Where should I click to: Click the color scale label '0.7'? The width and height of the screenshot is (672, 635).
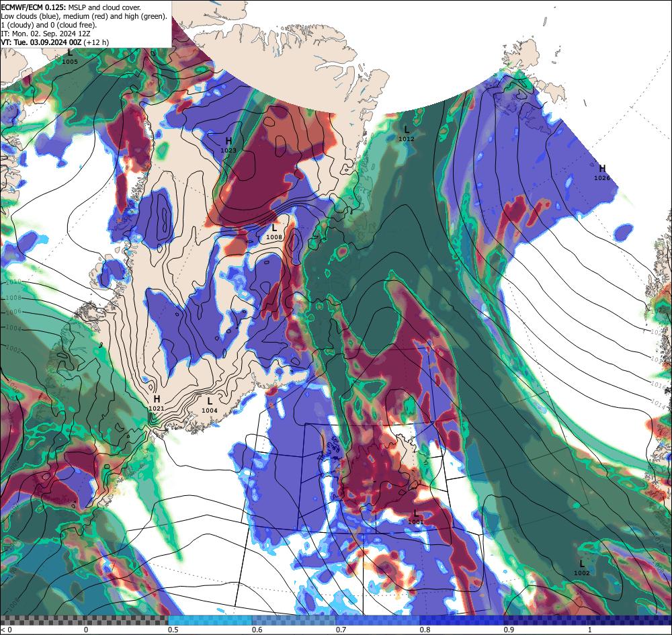pyautogui.click(x=341, y=630)
